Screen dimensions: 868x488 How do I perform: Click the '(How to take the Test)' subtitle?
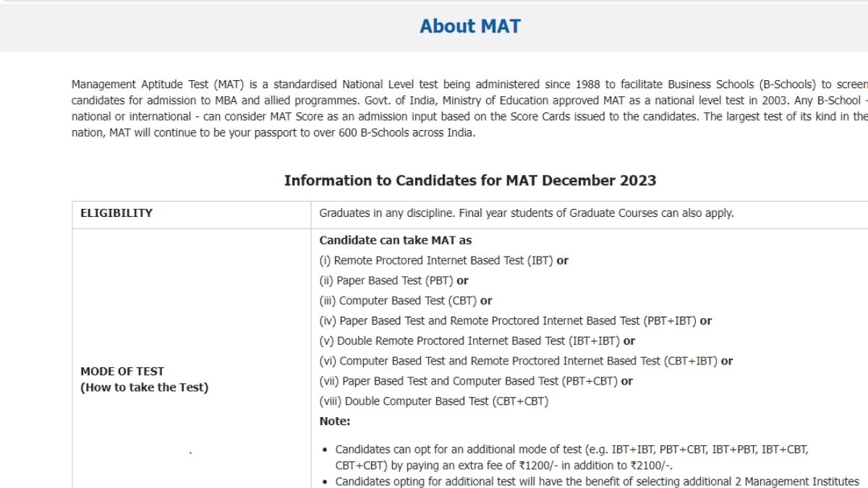tap(144, 388)
